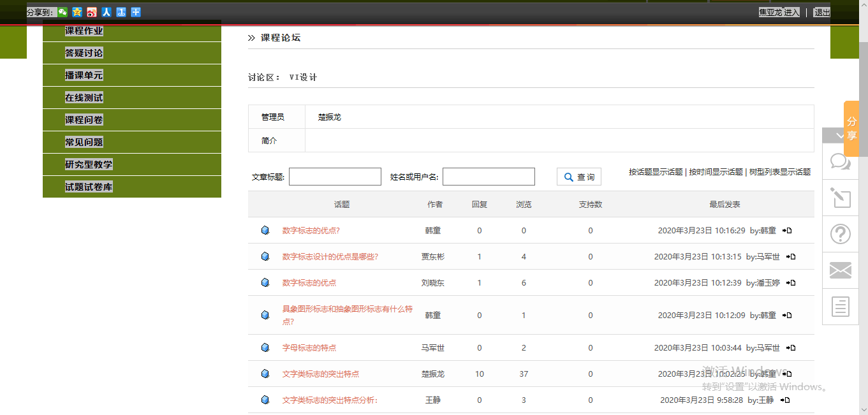The height and width of the screenshot is (415, 868).
Task: Open 答疑讨论 in left menu
Action: pos(84,53)
